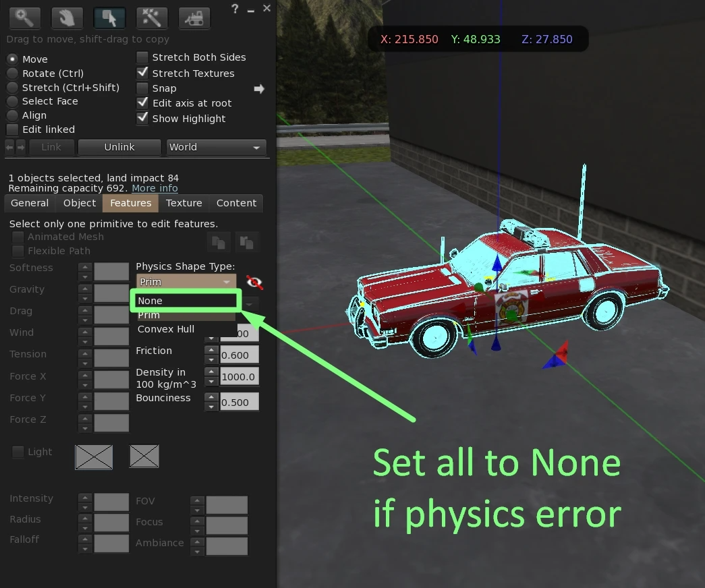Choose the Rotate (Ctrl) radio option
Screen dimensions: 705x588
click(12, 73)
